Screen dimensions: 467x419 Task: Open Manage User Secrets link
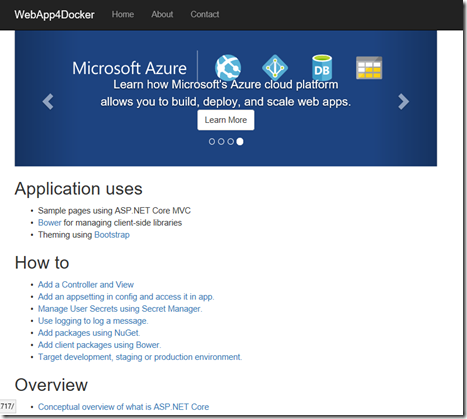tap(120, 309)
